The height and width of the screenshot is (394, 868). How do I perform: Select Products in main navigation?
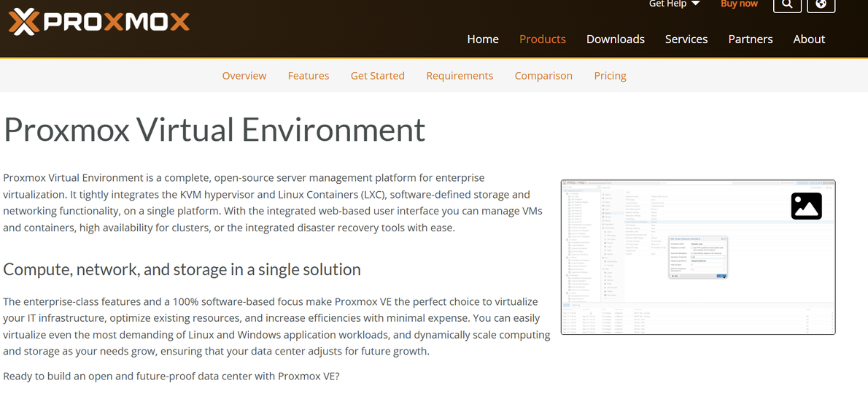[543, 39]
